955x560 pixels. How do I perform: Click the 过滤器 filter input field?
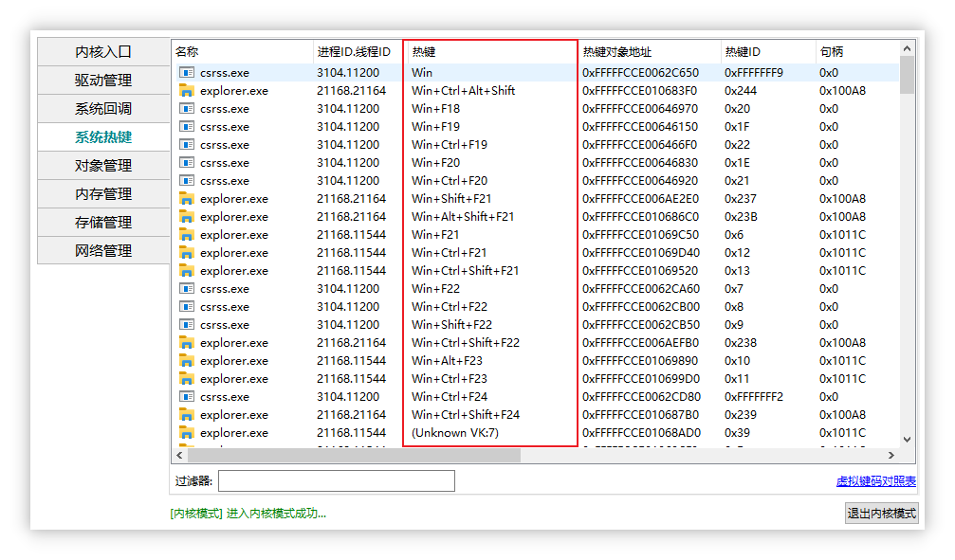click(336, 481)
